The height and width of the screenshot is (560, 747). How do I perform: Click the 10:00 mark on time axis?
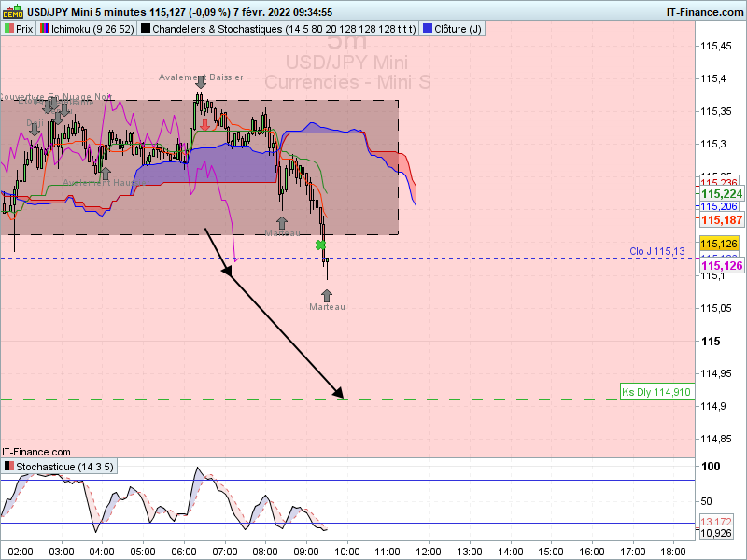[x=346, y=552]
